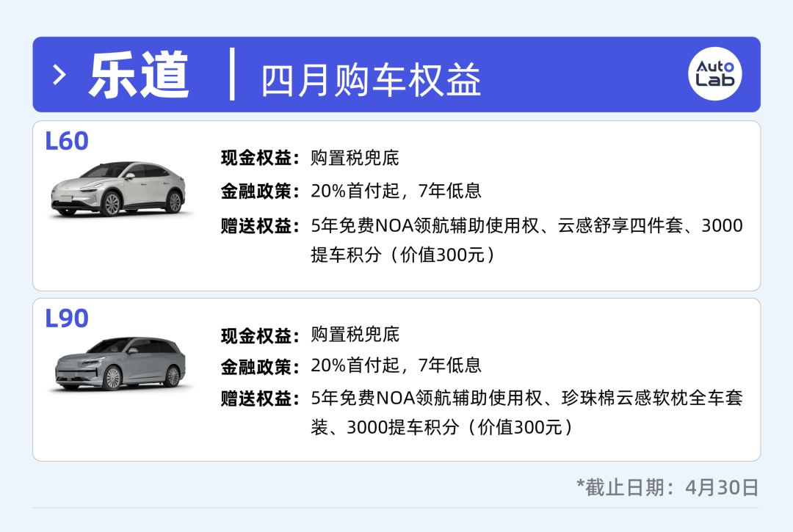
Task: Click the L90 金融政策 label
Action: click(x=260, y=365)
